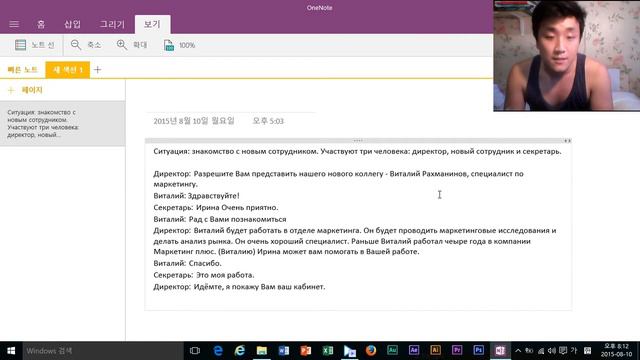This screenshot has width=640, height=360.
Task: Open Adobe After Effects from taskbar
Action: coord(414,350)
